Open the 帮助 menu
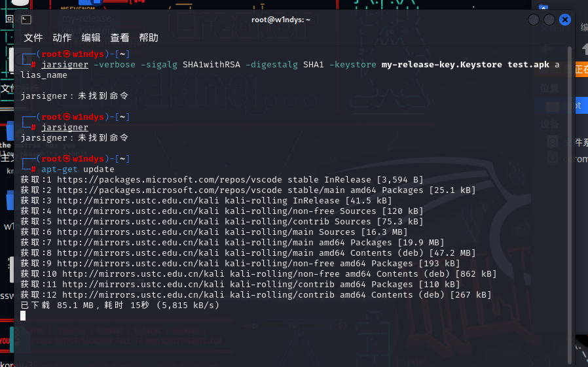 click(x=149, y=38)
